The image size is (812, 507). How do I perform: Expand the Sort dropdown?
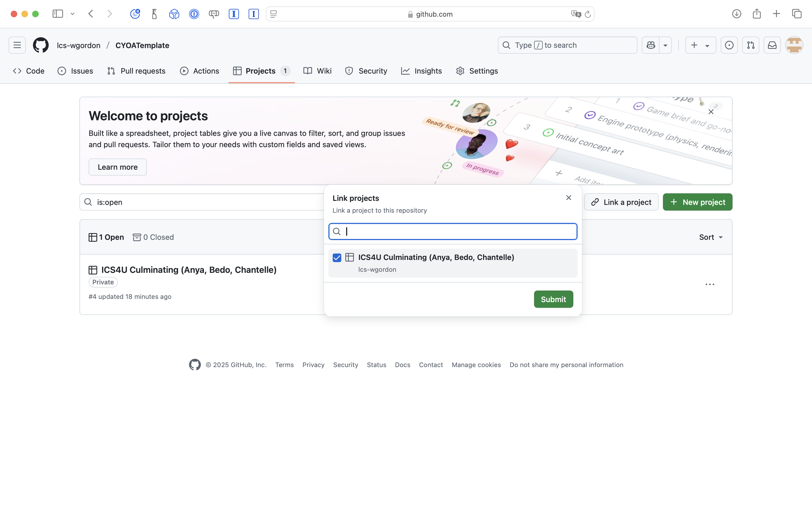711,237
